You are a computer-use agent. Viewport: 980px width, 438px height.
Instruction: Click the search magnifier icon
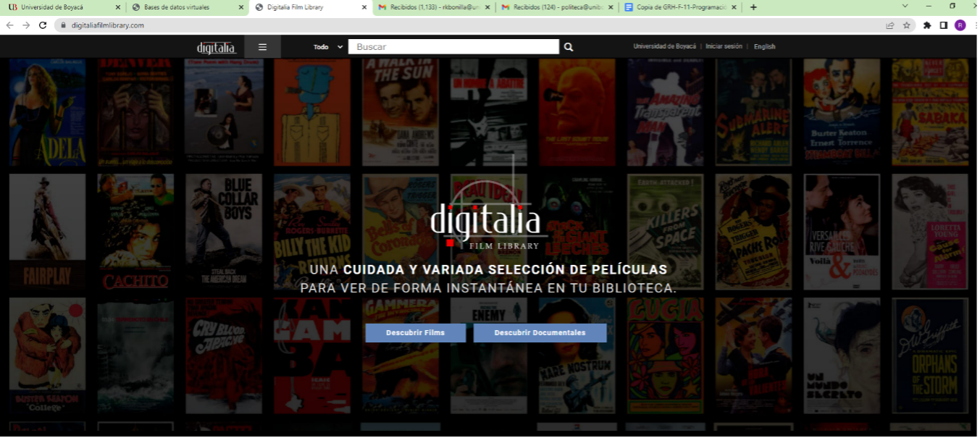tap(569, 46)
